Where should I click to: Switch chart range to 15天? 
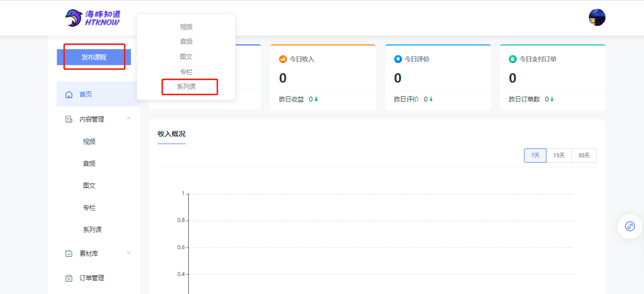tap(559, 155)
